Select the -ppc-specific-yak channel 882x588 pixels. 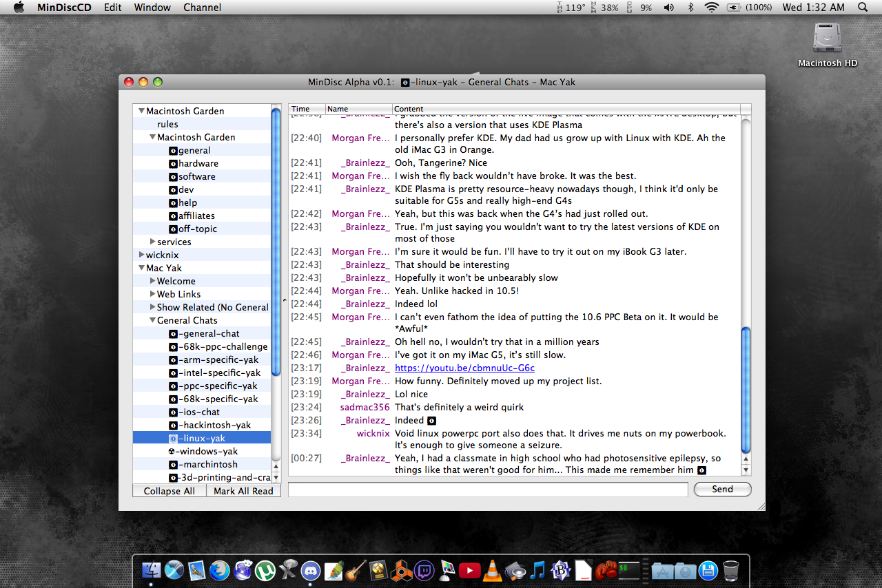[x=213, y=386]
